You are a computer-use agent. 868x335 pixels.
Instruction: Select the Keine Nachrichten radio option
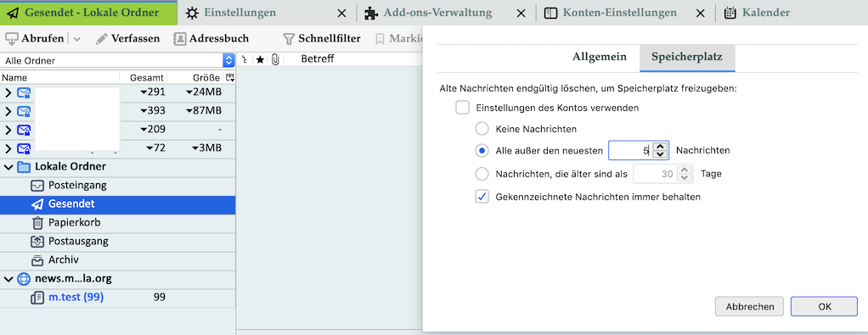pos(482,129)
